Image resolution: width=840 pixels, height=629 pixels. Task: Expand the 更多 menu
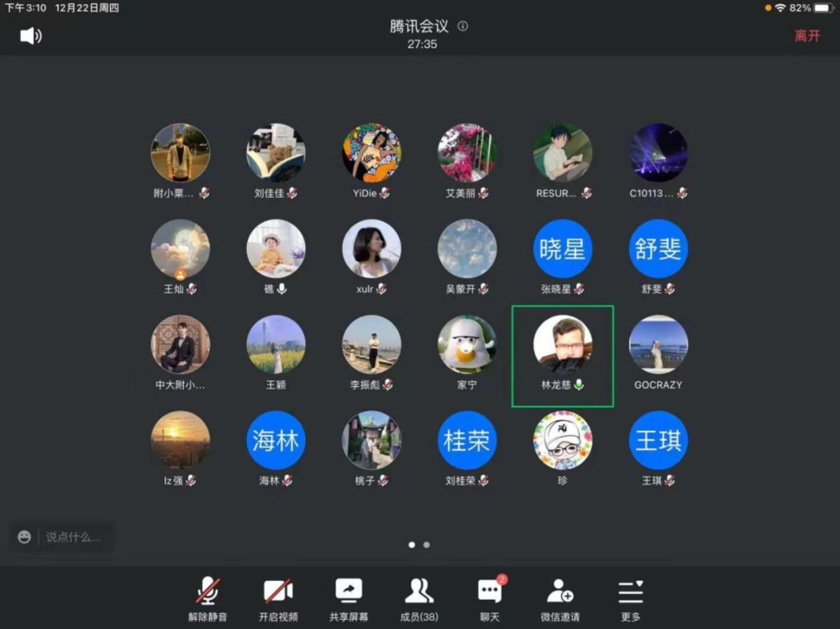[x=631, y=600]
